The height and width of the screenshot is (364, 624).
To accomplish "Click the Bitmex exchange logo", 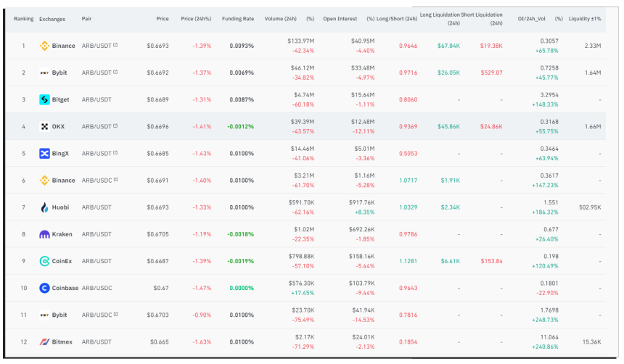I will [x=44, y=342].
